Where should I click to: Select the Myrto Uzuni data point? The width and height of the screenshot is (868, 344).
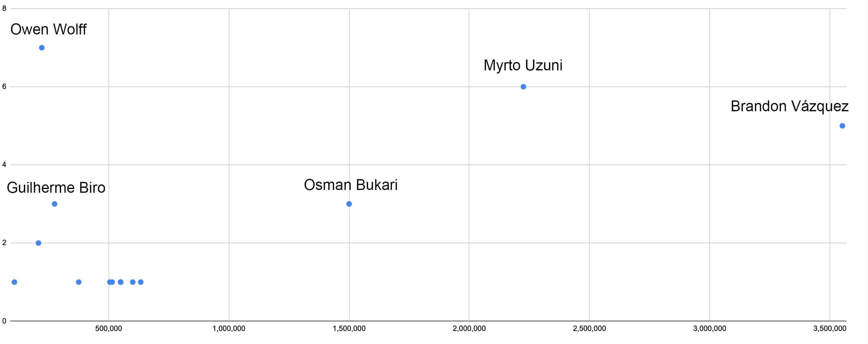523,87
